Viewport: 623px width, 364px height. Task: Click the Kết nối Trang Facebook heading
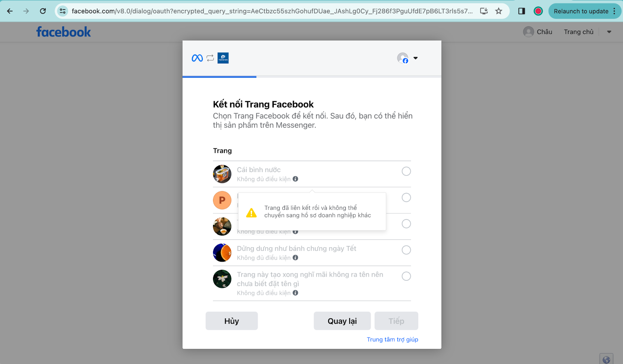click(263, 104)
